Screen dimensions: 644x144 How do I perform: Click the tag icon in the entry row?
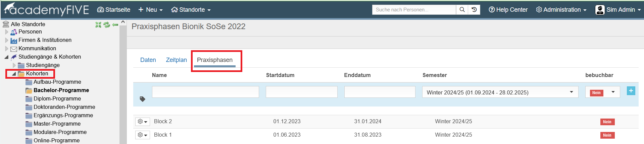click(143, 99)
